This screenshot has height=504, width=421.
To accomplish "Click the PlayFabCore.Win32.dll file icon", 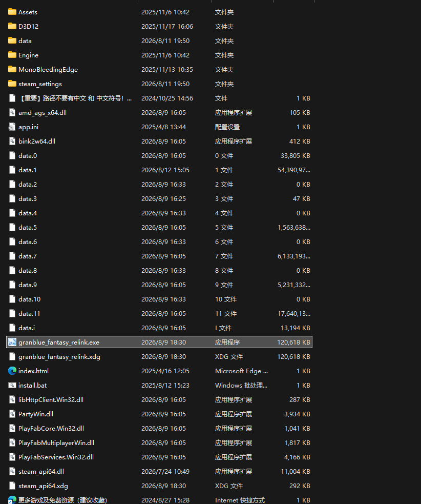I will point(12,428).
